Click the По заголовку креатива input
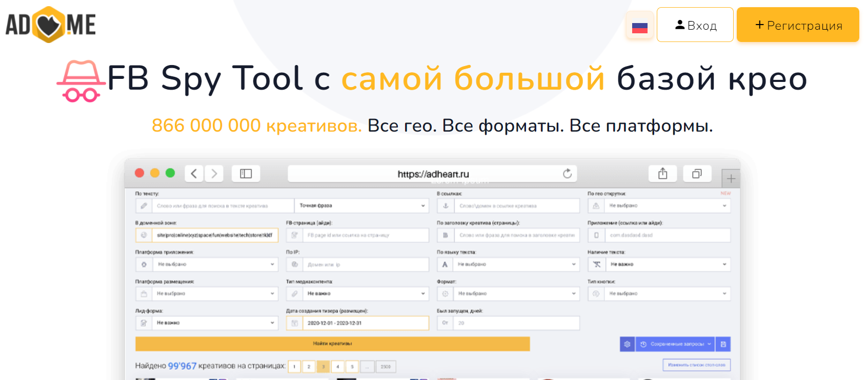This screenshot has width=868, height=380. (x=517, y=235)
